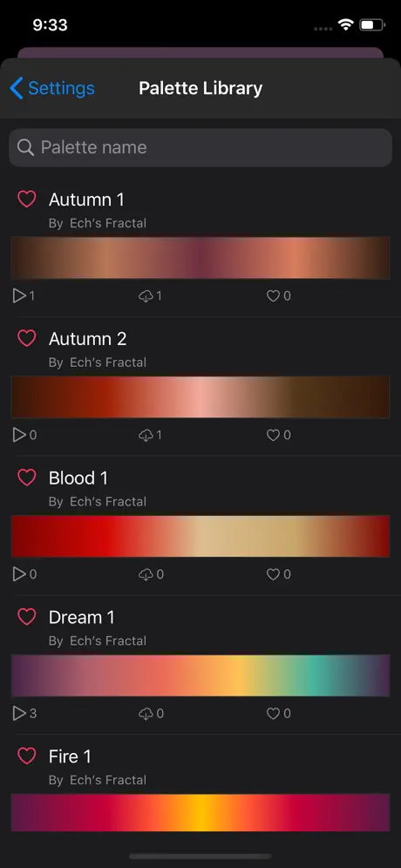This screenshot has width=401, height=868.
Task: Open the Dream 1 palette entry title
Action: pos(81,617)
